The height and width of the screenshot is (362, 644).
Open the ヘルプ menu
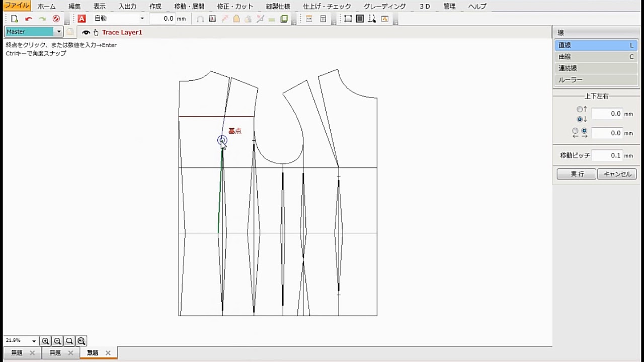click(x=477, y=7)
